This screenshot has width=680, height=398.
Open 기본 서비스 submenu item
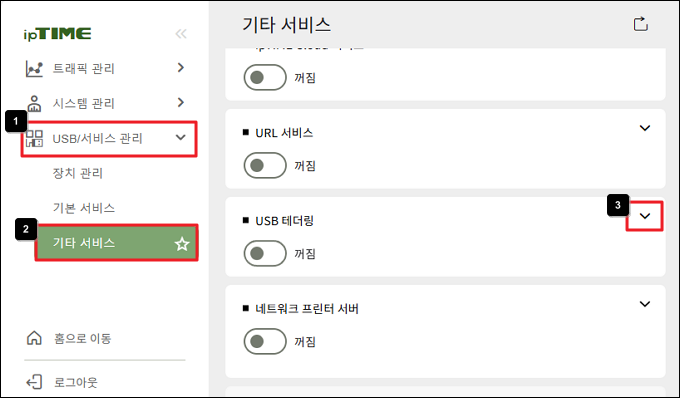coord(84,208)
